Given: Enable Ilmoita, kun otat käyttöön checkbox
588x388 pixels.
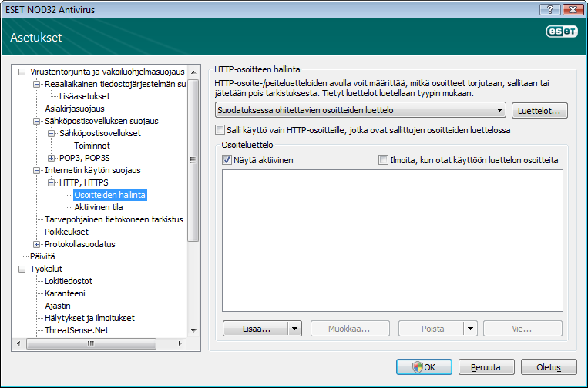Looking at the screenshot, I should [383, 160].
